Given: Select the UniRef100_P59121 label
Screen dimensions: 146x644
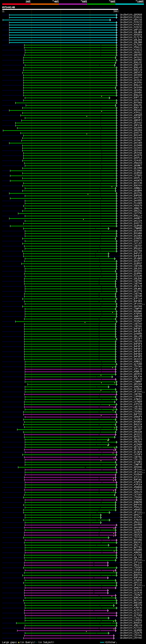Looking at the screenshot, I should coord(131,48).
